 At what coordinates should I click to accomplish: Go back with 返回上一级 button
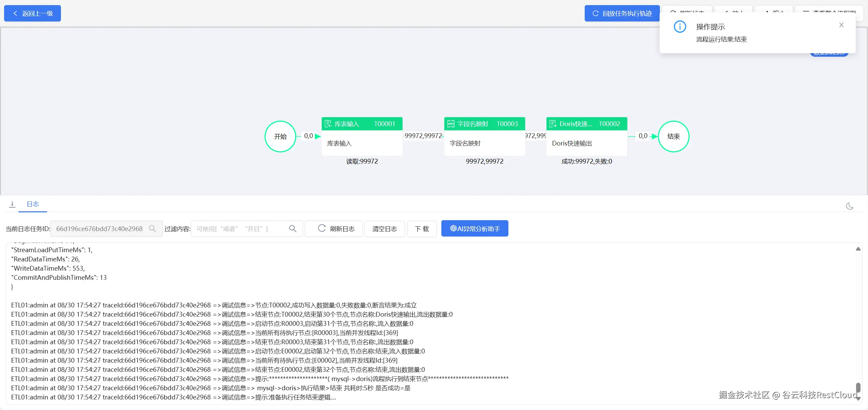click(32, 13)
